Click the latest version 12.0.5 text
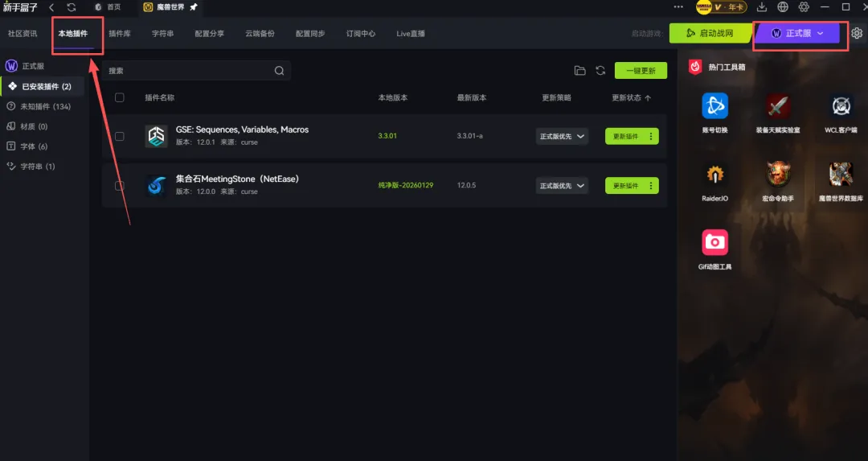 [466, 185]
